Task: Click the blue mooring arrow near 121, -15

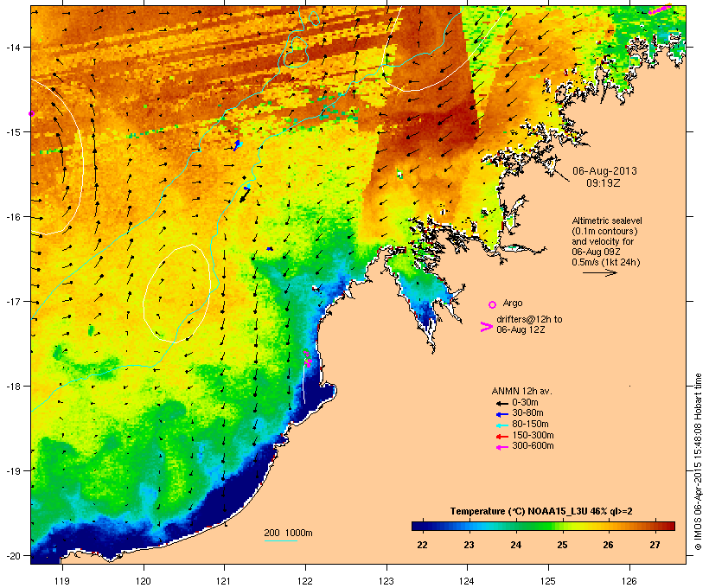Action: (238, 145)
